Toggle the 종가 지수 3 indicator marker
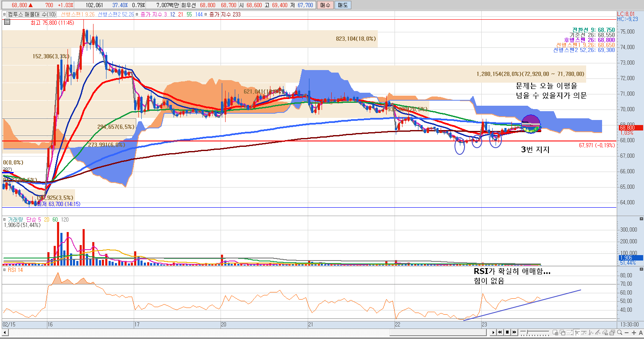Image resolution: width=644 pixels, height=339 pixels. coord(137,14)
